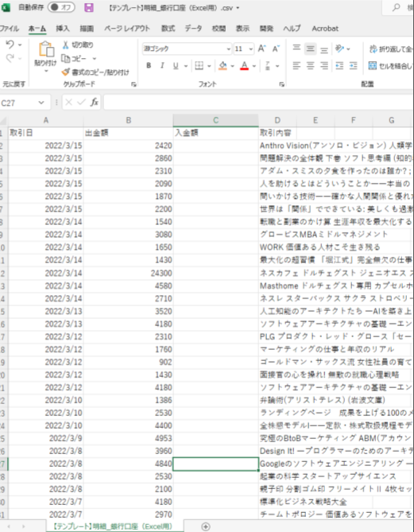Click inside the formula bar
Viewport: 414px width, 532px height.
[x=258, y=102]
